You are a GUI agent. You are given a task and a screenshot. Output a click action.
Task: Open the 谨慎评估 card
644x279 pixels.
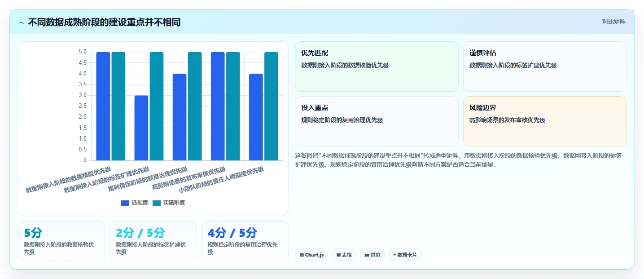click(x=544, y=66)
